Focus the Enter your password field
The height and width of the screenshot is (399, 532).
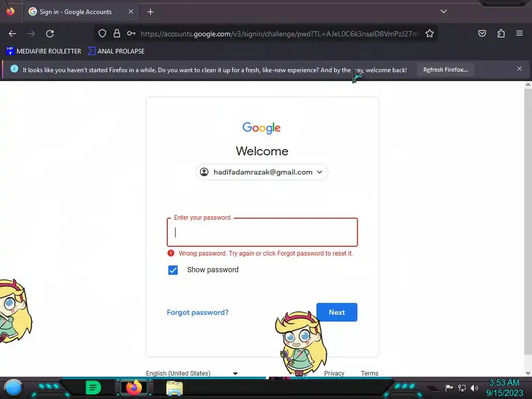(262, 232)
